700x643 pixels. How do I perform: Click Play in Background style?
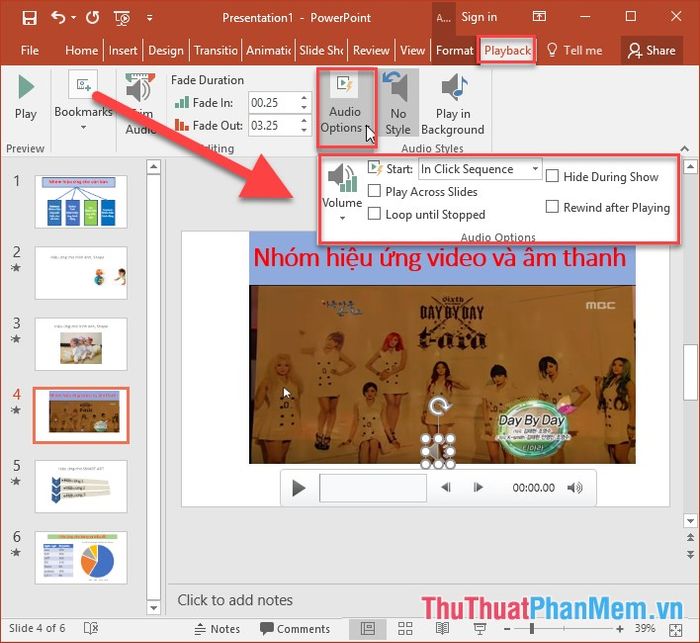click(x=453, y=104)
